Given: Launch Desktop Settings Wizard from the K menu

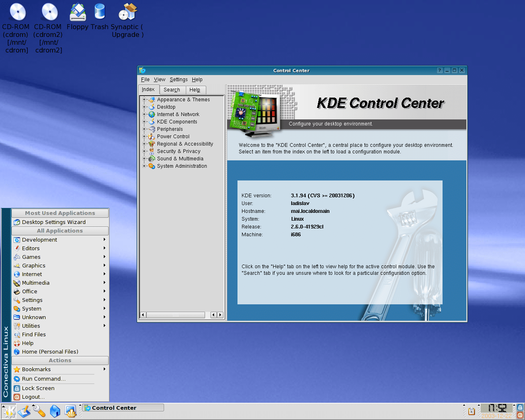Looking at the screenshot, I should pos(60,222).
